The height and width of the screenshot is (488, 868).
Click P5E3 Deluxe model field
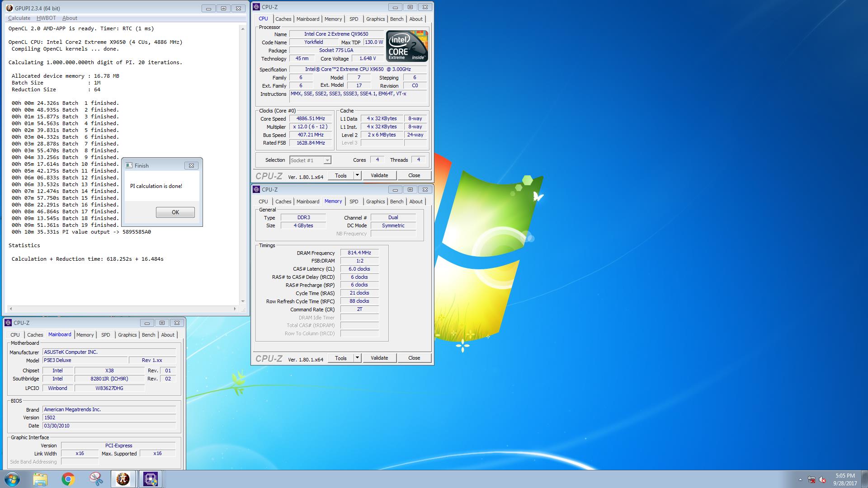pyautogui.click(x=85, y=360)
